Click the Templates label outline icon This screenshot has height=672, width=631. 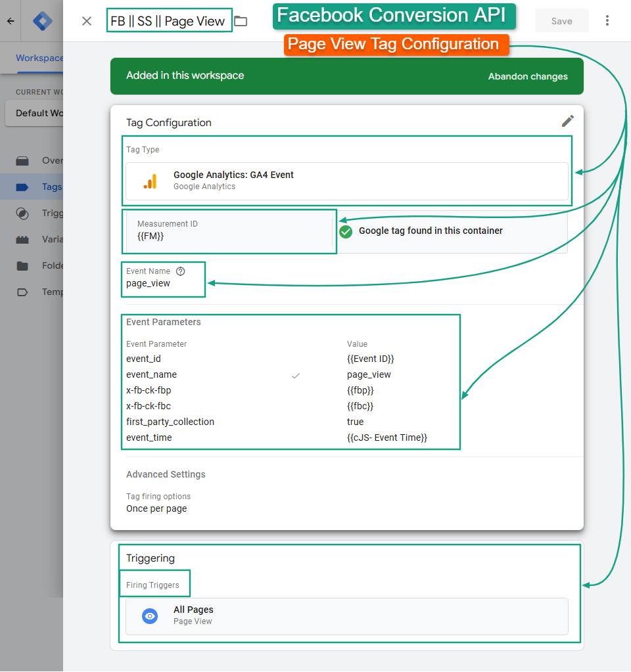tap(22, 292)
